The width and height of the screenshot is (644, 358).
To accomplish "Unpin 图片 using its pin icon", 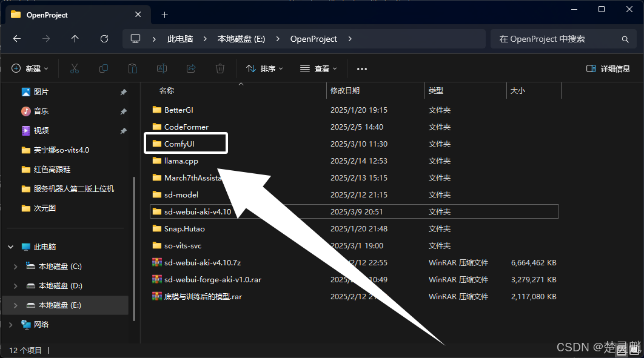I will click(123, 92).
